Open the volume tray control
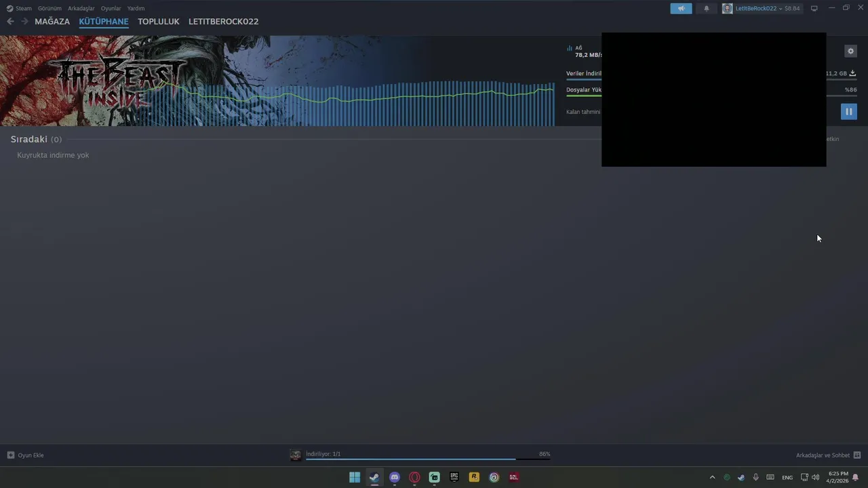Screen dimensions: 868x488 point(815,477)
